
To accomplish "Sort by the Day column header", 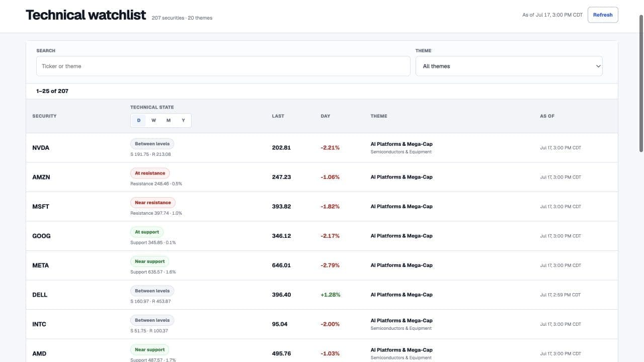I will [x=326, y=116].
